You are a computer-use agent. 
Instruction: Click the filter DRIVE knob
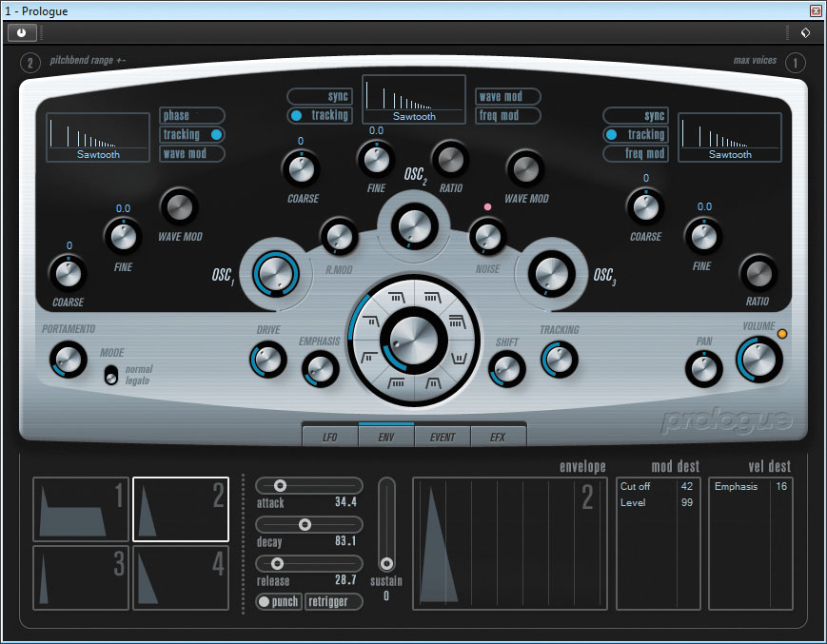point(268,360)
